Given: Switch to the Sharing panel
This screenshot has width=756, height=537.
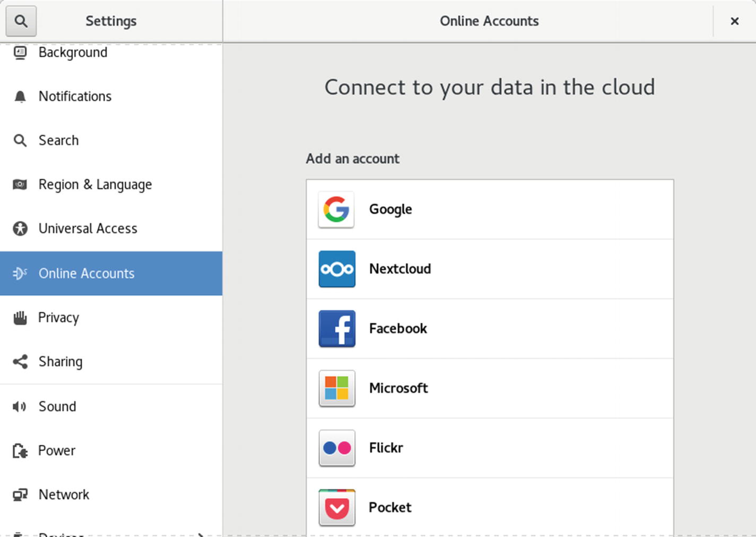Looking at the screenshot, I should (x=111, y=362).
